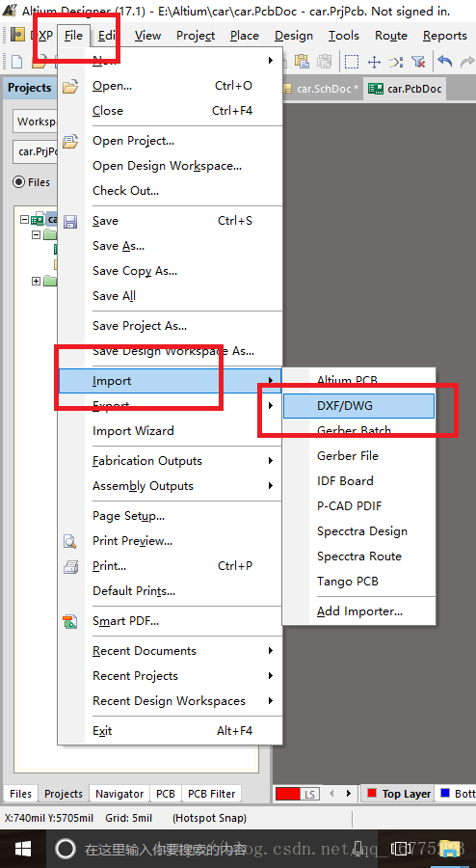Choose Specctra Route importer
Viewport: 476px width, 868px height.
pos(359,556)
